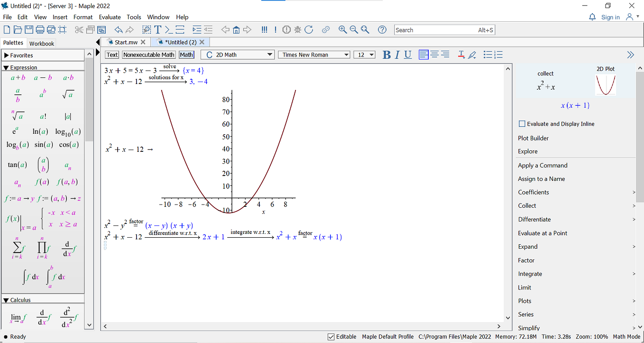Print the worksheet using the printer icon

click(40, 30)
